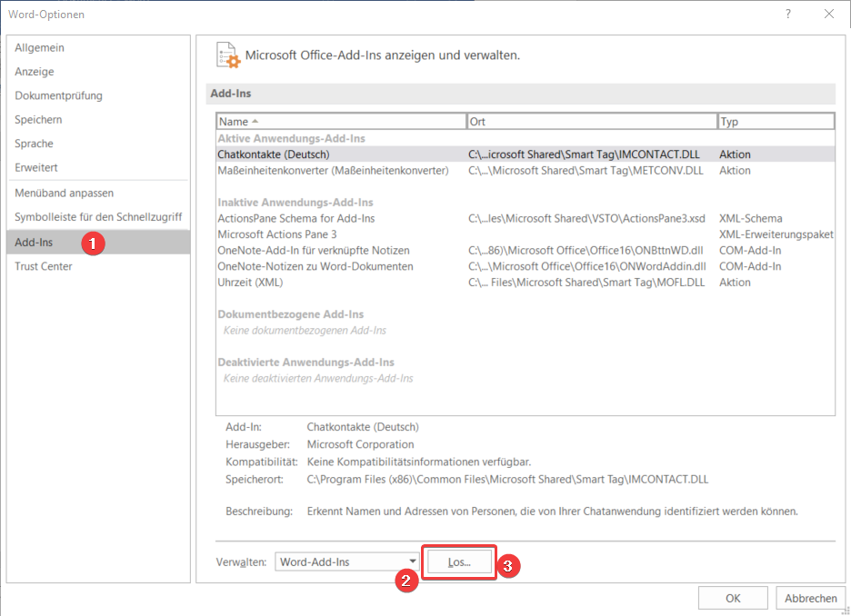Screen dimensions: 851x616
Task: Click the help question mark icon
Action: pyautogui.click(x=787, y=14)
